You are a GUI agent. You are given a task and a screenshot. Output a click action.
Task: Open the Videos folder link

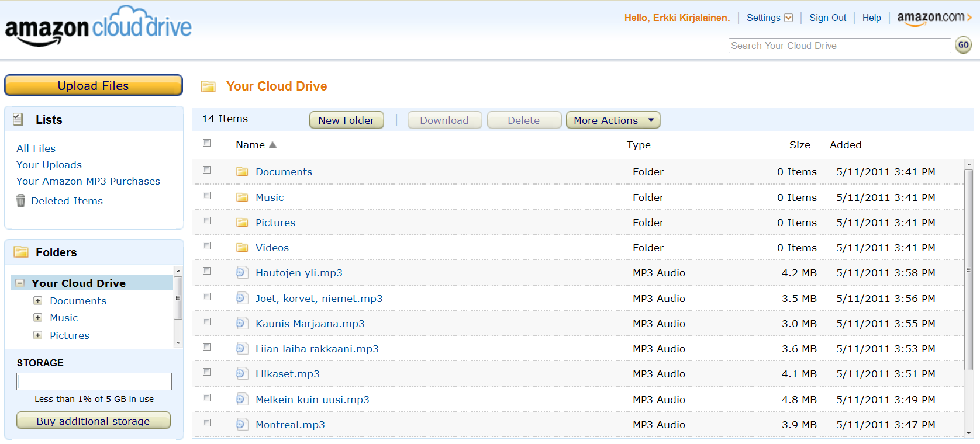click(x=272, y=248)
